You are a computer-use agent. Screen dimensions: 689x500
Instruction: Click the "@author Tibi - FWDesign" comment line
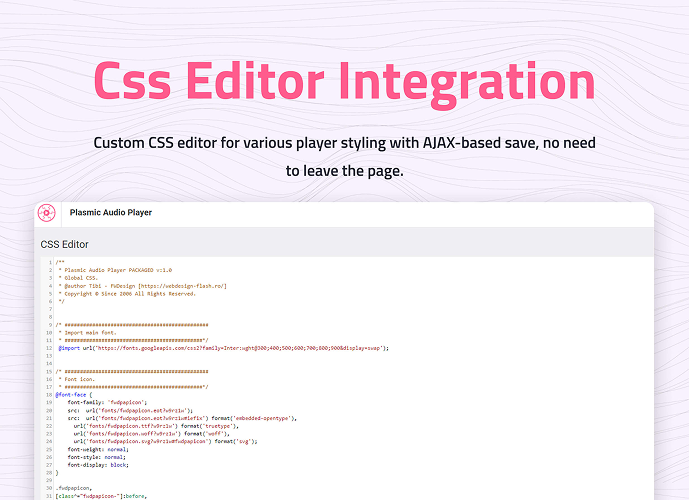143,286
